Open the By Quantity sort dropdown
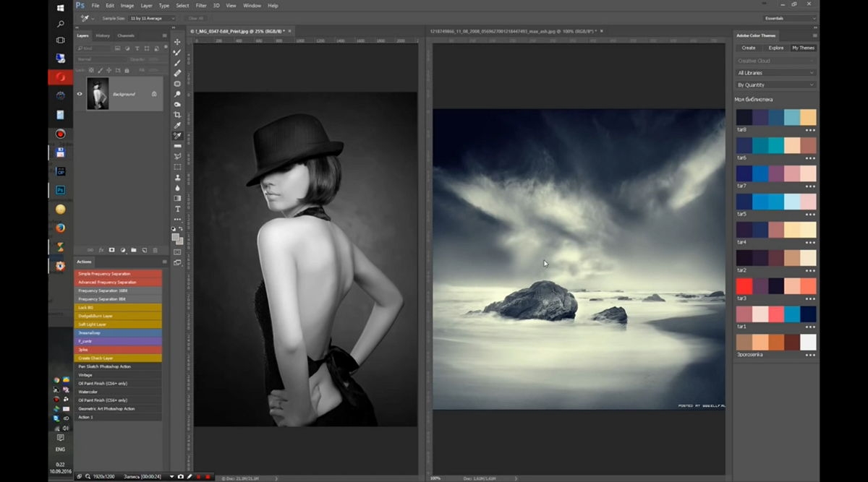The height and width of the screenshot is (482, 868). click(775, 85)
